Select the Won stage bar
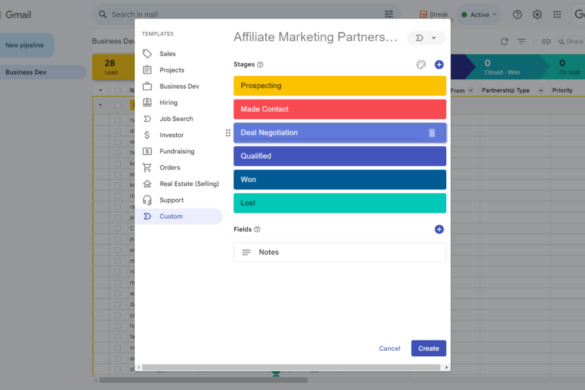Screen dimensions: 585x390 click(340, 180)
